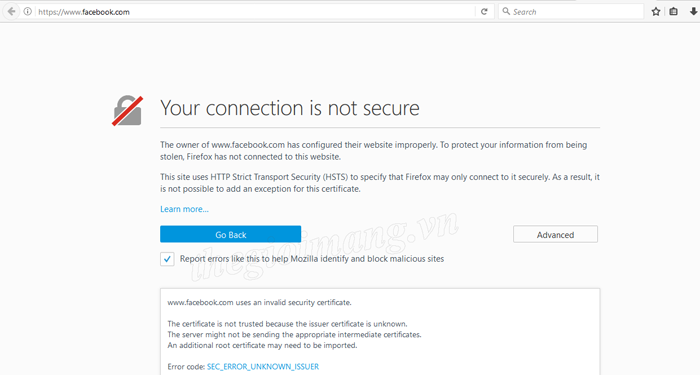Click the browser back arrow button

pos(12,12)
